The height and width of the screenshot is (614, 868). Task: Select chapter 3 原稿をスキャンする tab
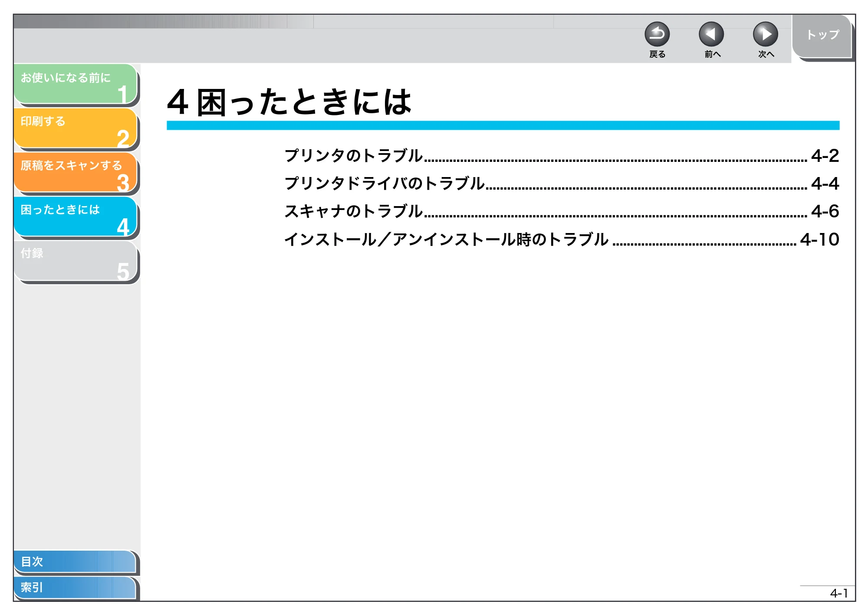(76, 172)
